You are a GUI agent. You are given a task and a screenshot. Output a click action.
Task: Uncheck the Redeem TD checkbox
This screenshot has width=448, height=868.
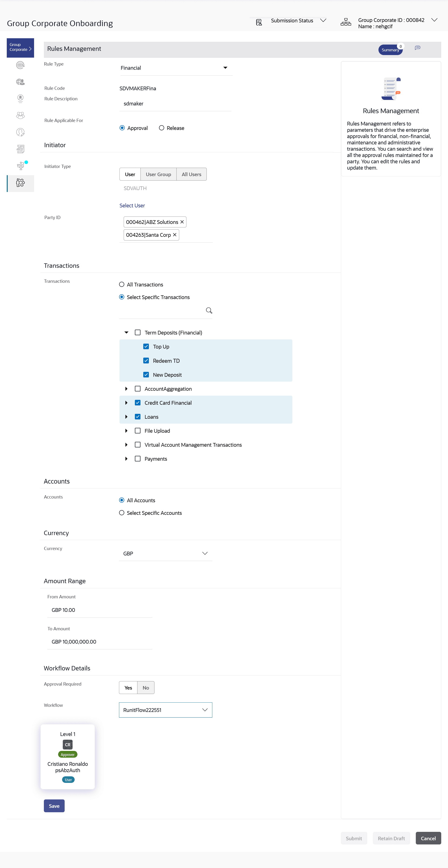point(146,361)
